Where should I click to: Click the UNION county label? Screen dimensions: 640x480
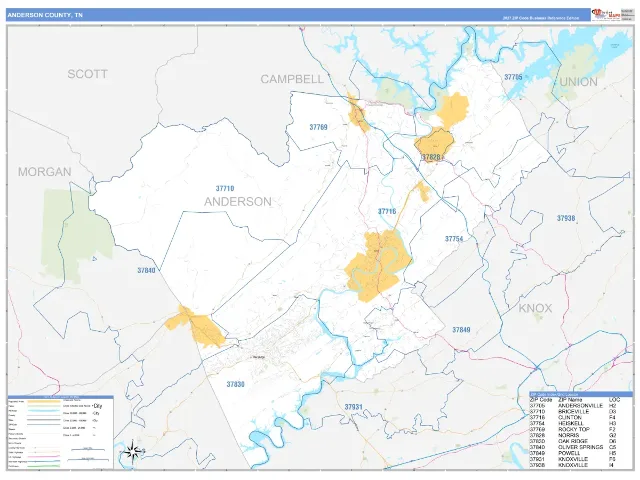coord(578,82)
